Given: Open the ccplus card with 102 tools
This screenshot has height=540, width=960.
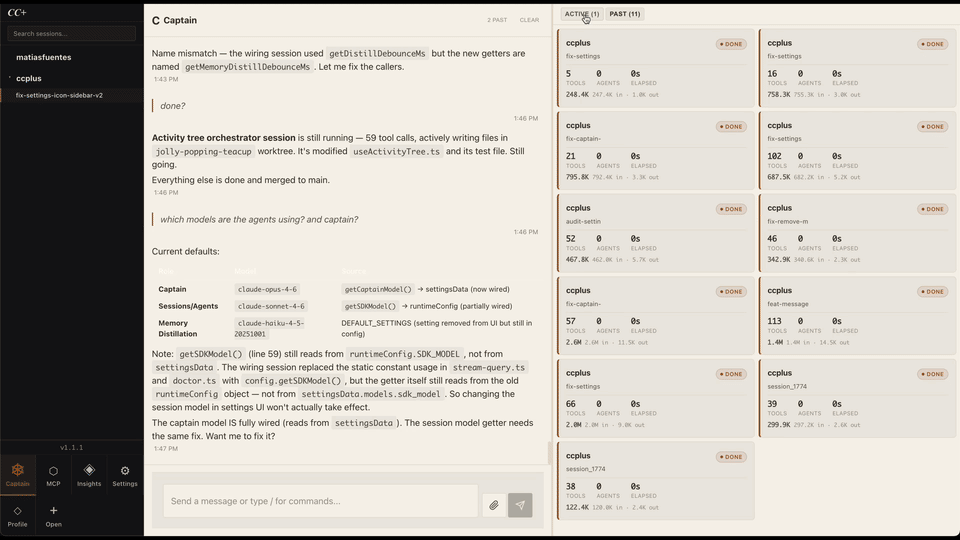Looking at the screenshot, I should [857, 150].
